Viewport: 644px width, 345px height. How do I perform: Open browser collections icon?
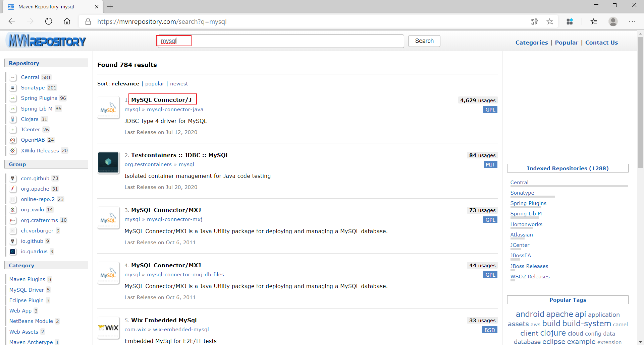[x=570, y=22]
